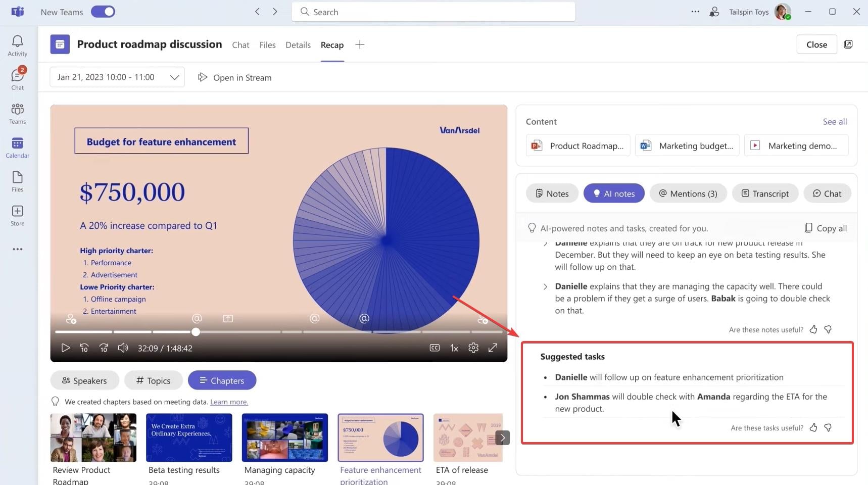Open Calendar in the left sidebar
Screen dimensions: 868x485
pyautogui.click(x=18, y=147)
